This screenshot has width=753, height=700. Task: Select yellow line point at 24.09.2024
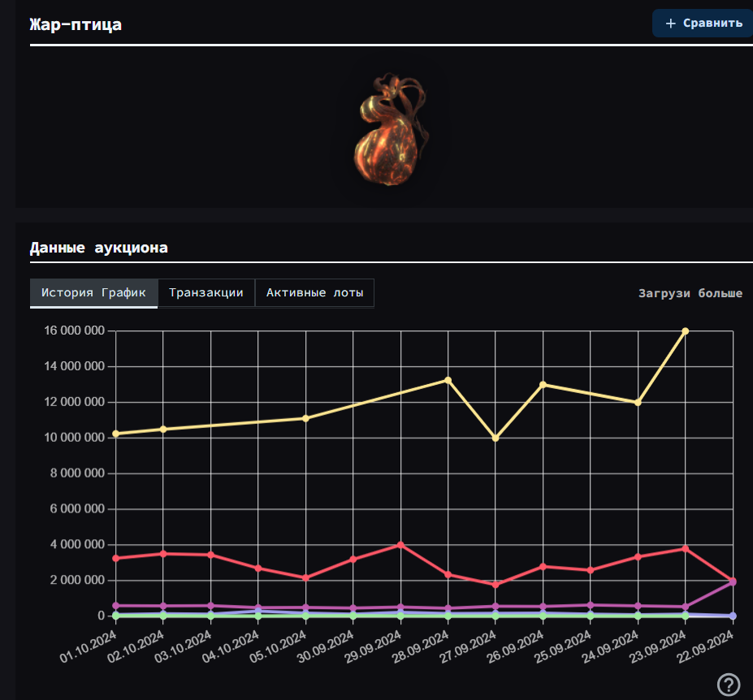(x=638, y=403)
